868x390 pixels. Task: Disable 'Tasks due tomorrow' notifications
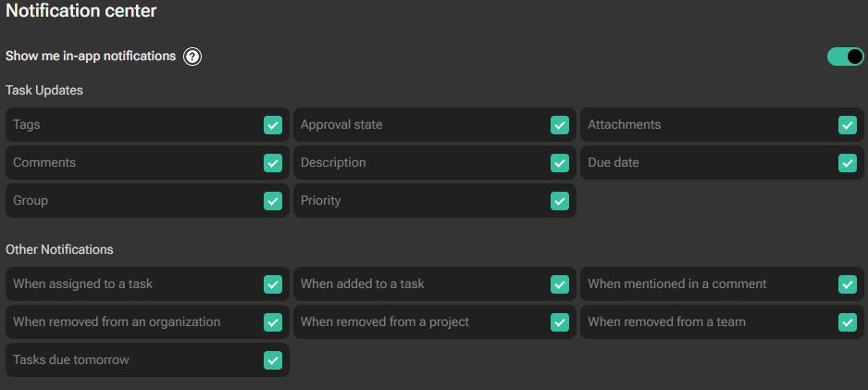click(273, 360)
